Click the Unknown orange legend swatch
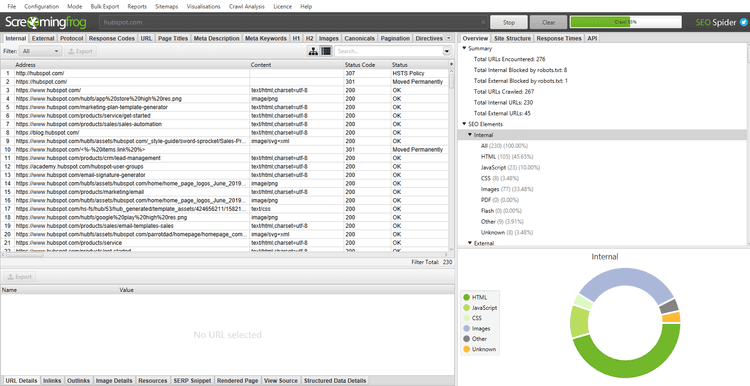The width and height of the screenshot is (750, 386). (x=466, y=349)
